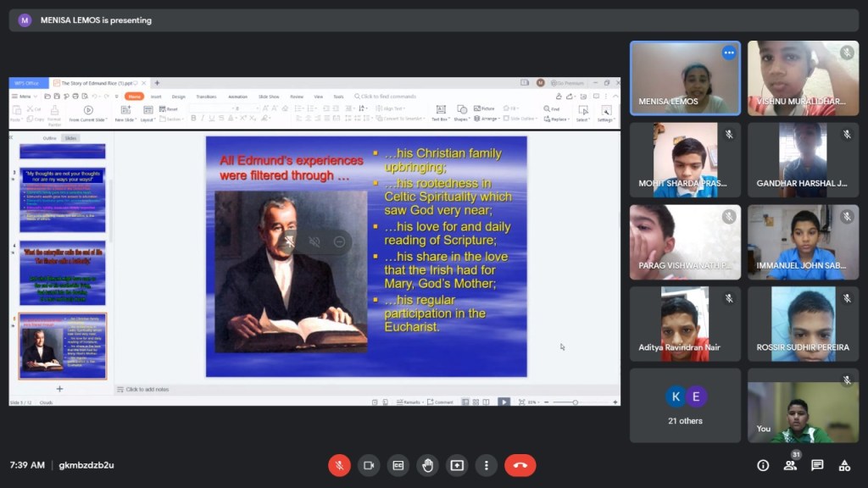Click the zoom slider in WPS status bar
The width and height of the screenshot is (868, 488).
tap(576, 402)
